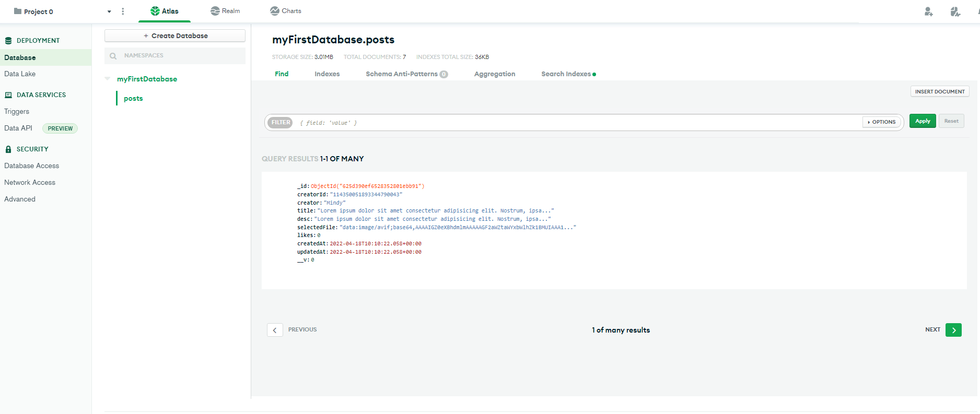Click the Charts icon in top bar
This screenshot has height=414, width=980.
click(275, 11)
